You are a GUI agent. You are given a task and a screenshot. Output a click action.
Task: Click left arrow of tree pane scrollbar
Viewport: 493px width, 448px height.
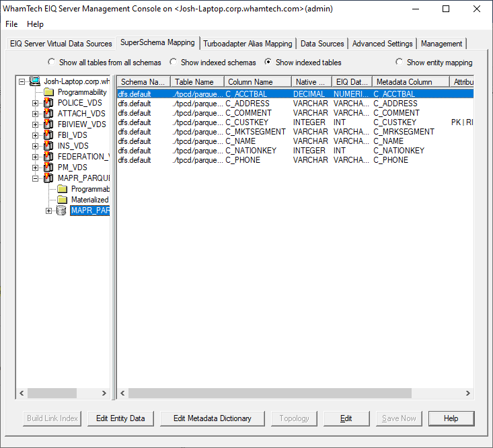22,393
